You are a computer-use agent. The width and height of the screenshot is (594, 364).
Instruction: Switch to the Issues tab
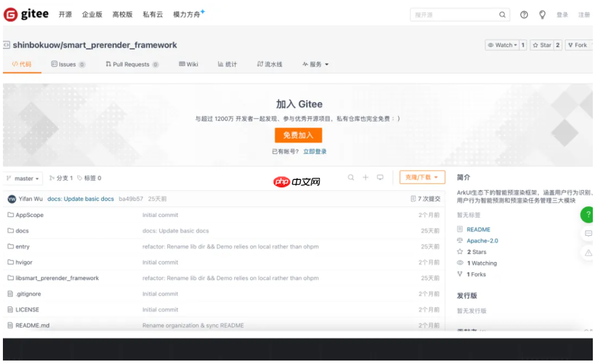click(x=67, y=64)
